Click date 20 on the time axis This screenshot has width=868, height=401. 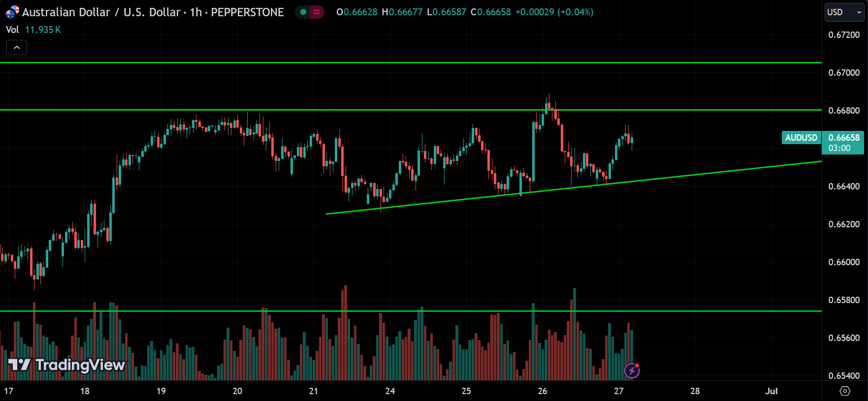coord(237,391)
